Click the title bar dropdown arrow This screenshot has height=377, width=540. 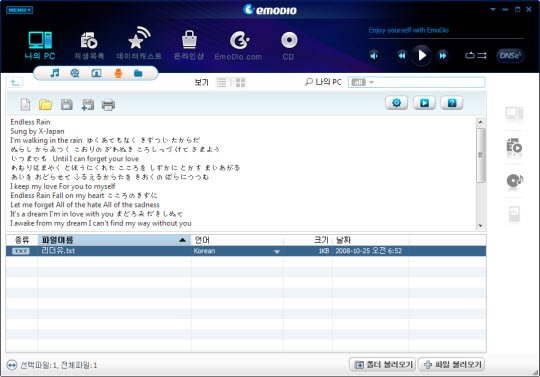[493, 10]
